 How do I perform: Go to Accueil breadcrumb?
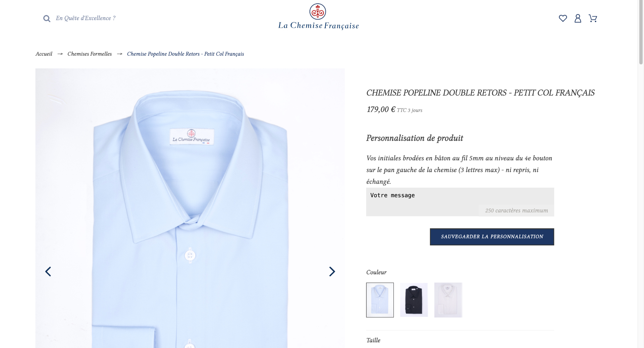point(44,54)
